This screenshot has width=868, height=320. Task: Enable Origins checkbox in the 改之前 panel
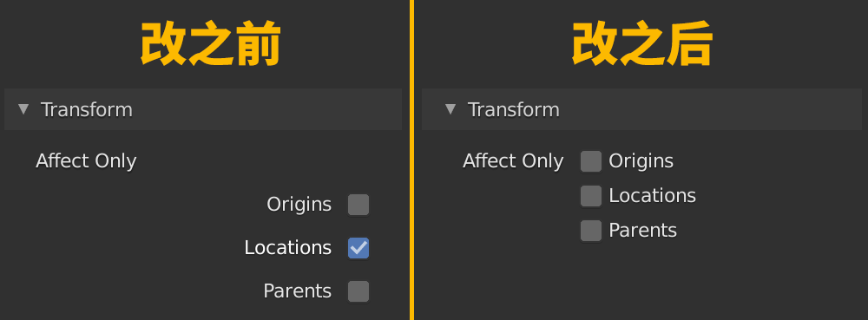(358, 205)
